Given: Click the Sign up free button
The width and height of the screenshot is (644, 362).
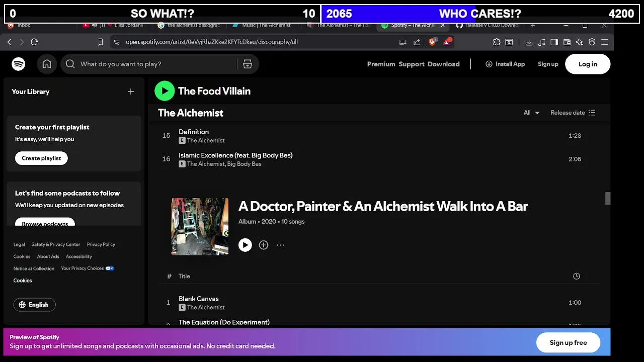Looking at the screenshot, I should [568, 342].
